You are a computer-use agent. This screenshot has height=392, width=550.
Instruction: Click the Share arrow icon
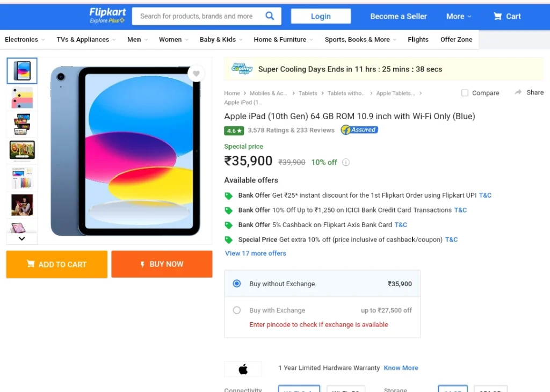[x=518, y=92]
